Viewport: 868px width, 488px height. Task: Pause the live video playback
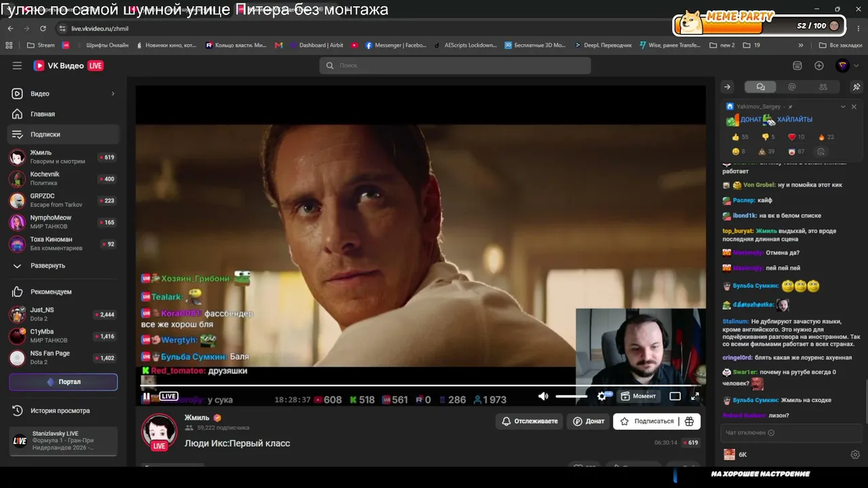point(146,396)
